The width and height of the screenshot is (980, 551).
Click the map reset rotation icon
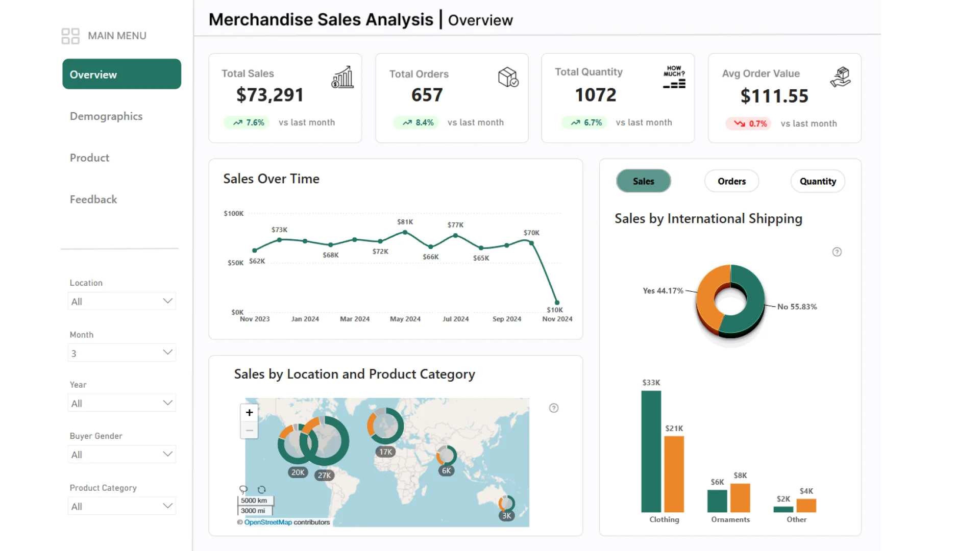(262, 490)
